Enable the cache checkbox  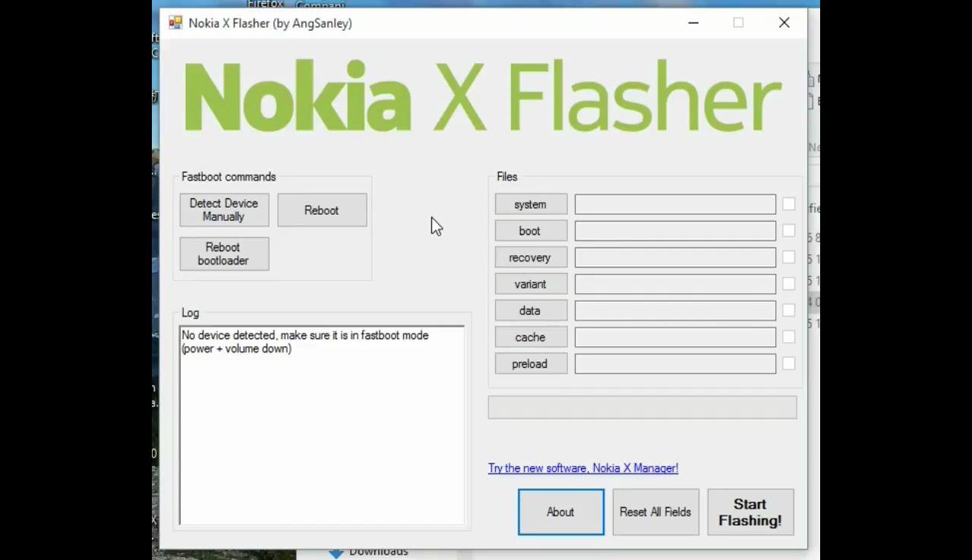(x=789, y=337)
